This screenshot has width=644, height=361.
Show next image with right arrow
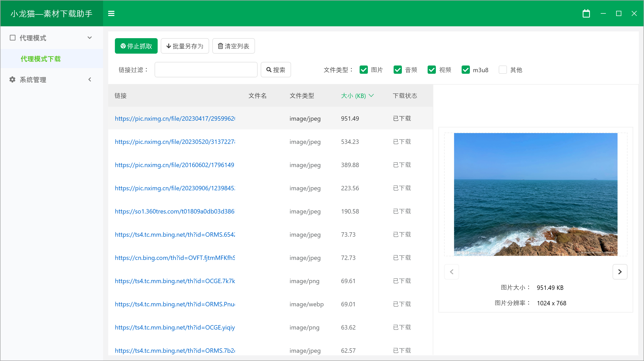(620, 272)
